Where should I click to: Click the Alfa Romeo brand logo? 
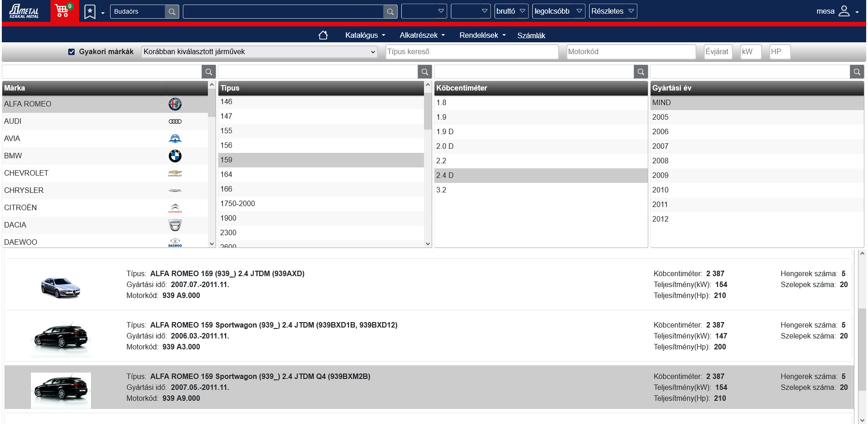coord(175,104)
